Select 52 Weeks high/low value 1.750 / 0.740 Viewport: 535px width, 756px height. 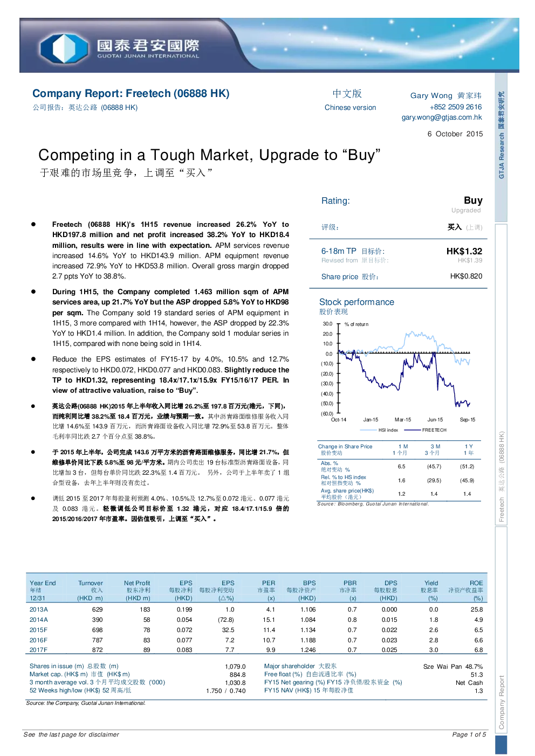[226, 691]
